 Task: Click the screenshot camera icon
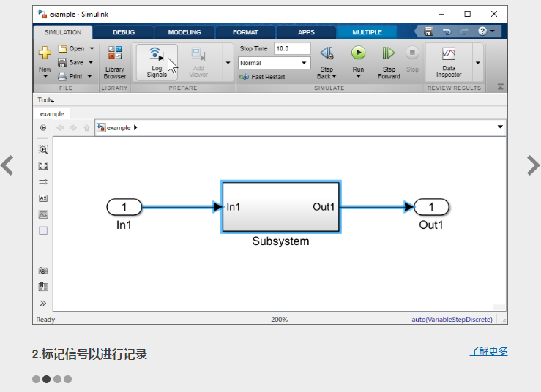pos(43,271)
